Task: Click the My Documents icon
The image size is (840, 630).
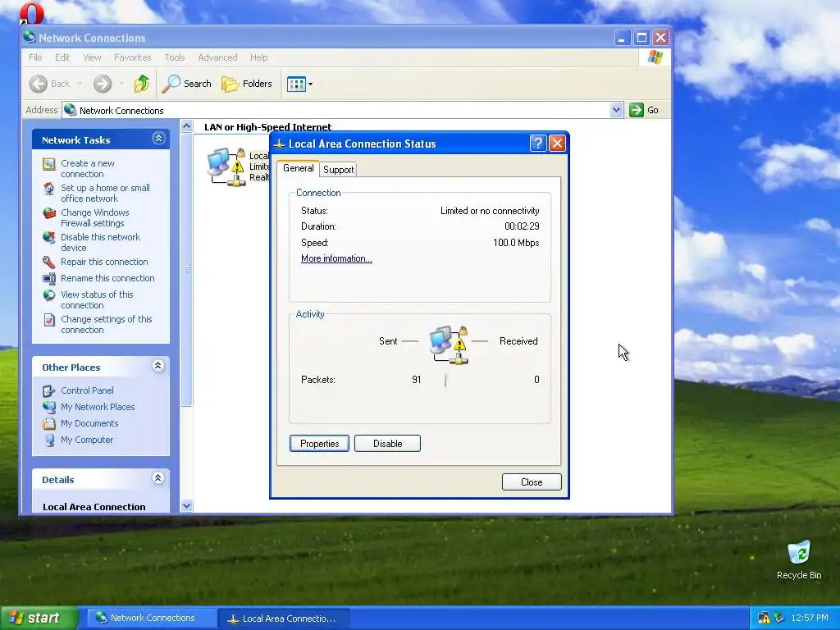Action: tap(48, 424)
